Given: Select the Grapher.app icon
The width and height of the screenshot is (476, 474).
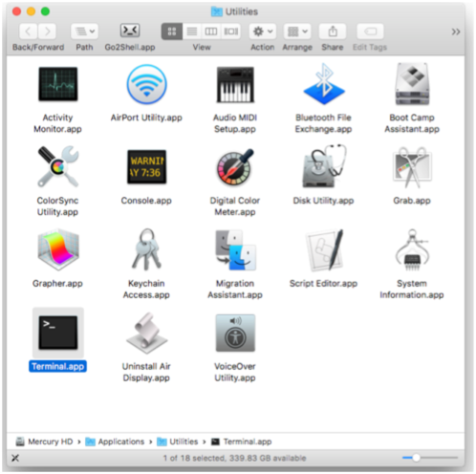Looking at the screenshot, I should click(58, 249).
